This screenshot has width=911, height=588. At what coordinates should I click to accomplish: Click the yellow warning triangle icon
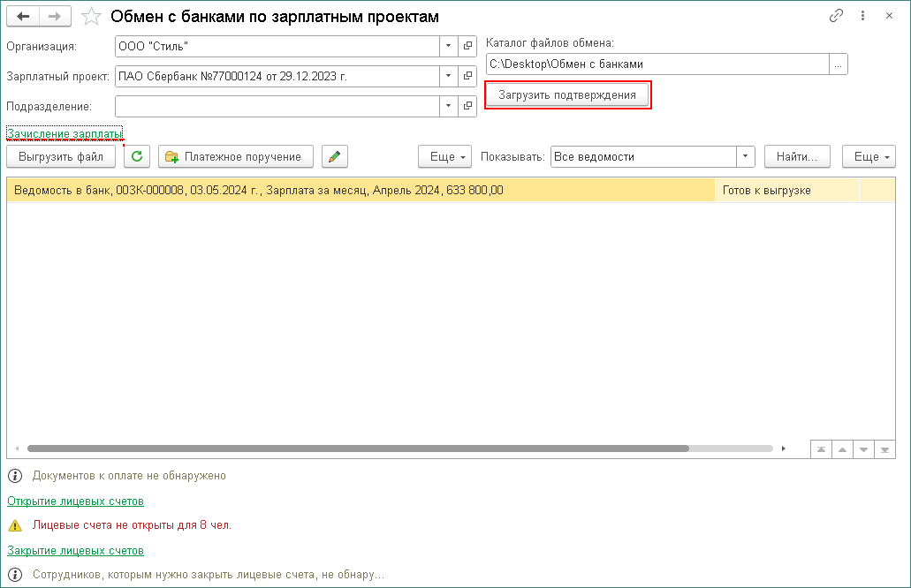pyautogui.click(x=15, y=525)
